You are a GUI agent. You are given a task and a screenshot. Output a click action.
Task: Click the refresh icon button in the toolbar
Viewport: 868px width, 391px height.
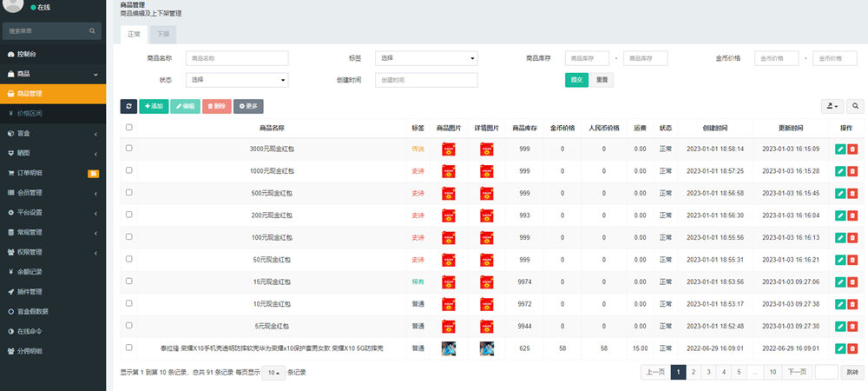[128, 106]
